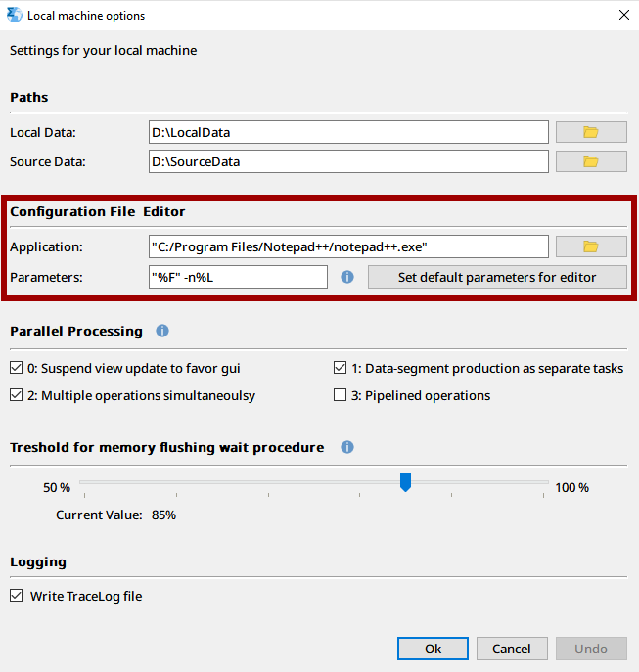Image resolution: width=639 pixels, height=672 pixels.
Task: Browse for editor Application executable
Action: (x=591, y=246)
